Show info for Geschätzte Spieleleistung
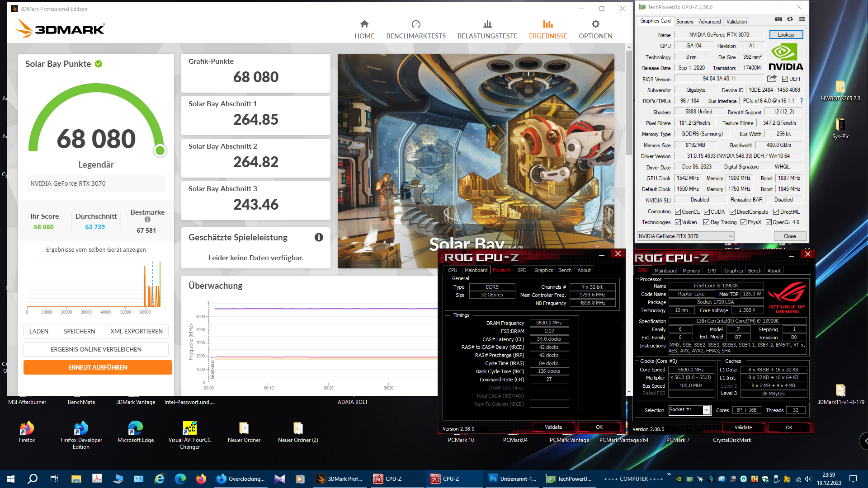 [x=319, y=237]
